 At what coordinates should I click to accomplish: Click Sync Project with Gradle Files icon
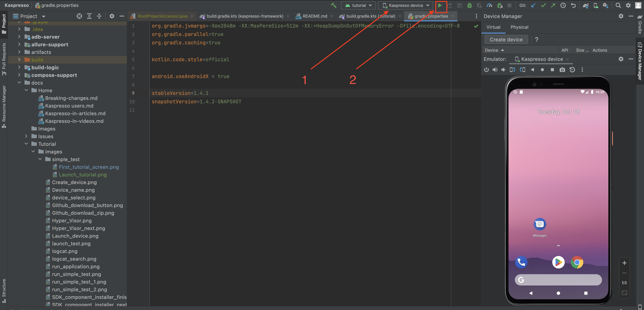(x=586, y=5)
